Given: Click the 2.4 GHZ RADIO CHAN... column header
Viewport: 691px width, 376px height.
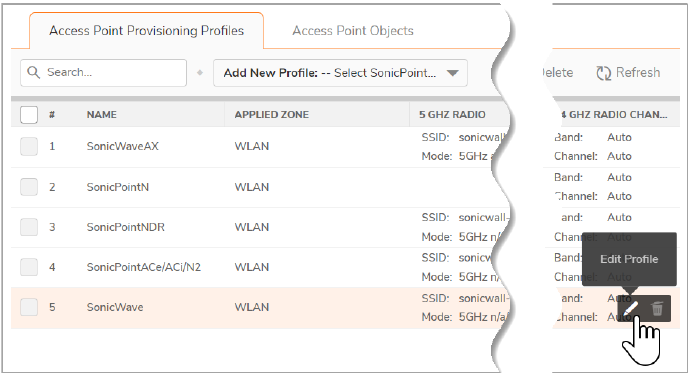Looking at the screenshot, I should (x=613, y=115).
